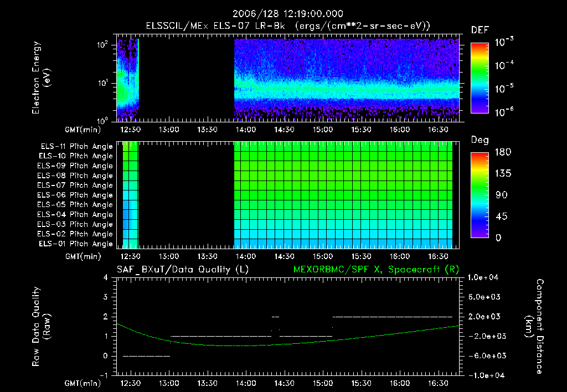Screen dimensions: 567x392
Task: Click GMT(min) label under the spectrogram
Action: 83,130
